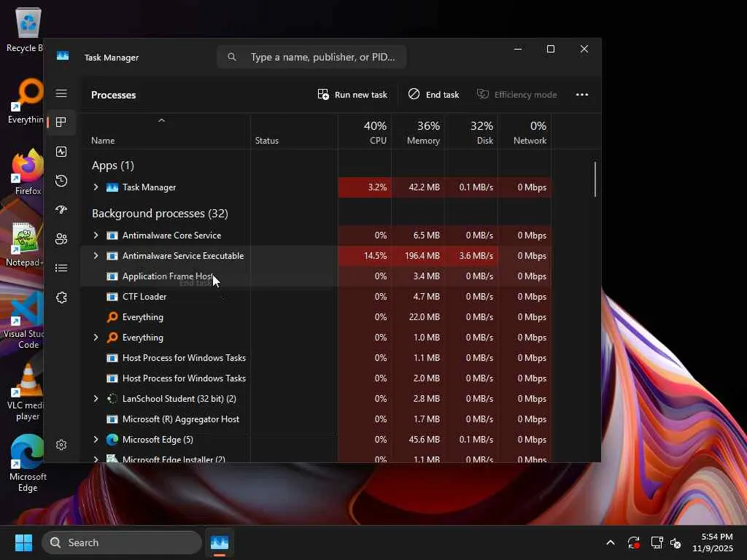Expand the Antimalware Service Executable row
747x560 pixels.
pyautogui.click(x=96, y=256)
